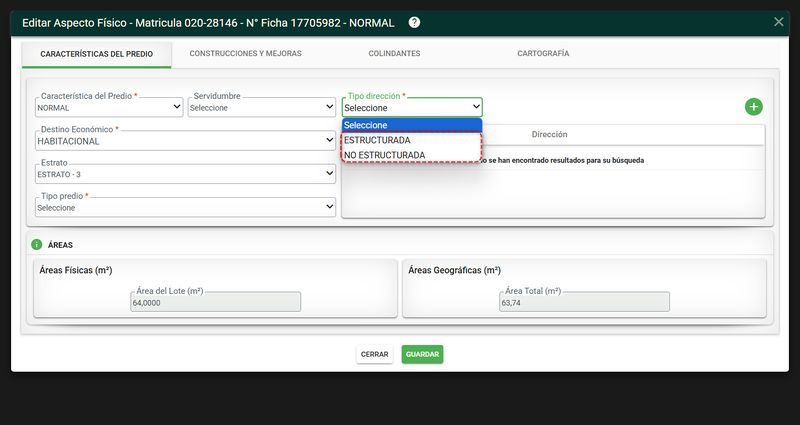Open the help question mark icon
Screen dimensions: 800x425
tap(414, 22)
